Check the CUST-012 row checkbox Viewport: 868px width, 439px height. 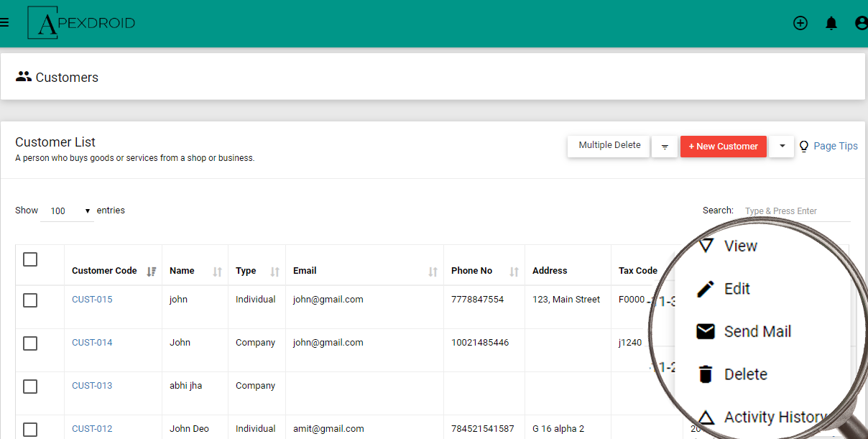pos(30,430)
